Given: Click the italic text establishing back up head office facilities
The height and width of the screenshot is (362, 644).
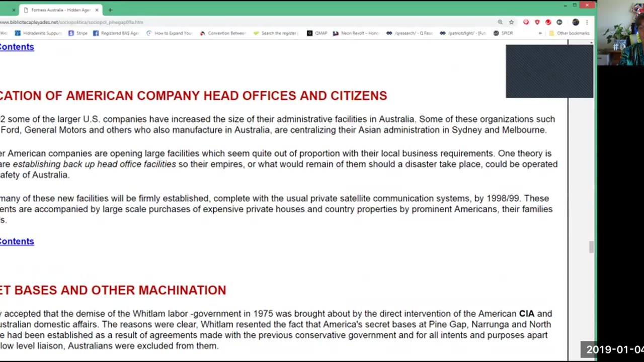Looking at the screenshot, I should (x=95, y=164).
